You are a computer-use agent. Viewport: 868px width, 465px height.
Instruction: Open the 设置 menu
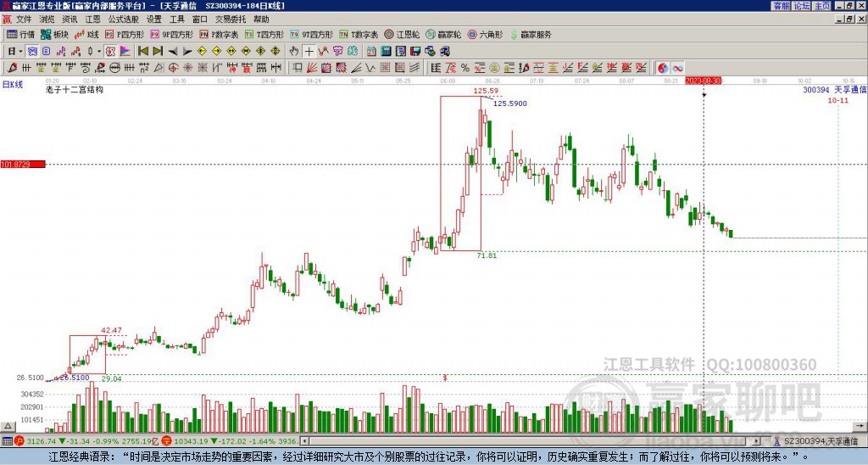click(154, 20)
